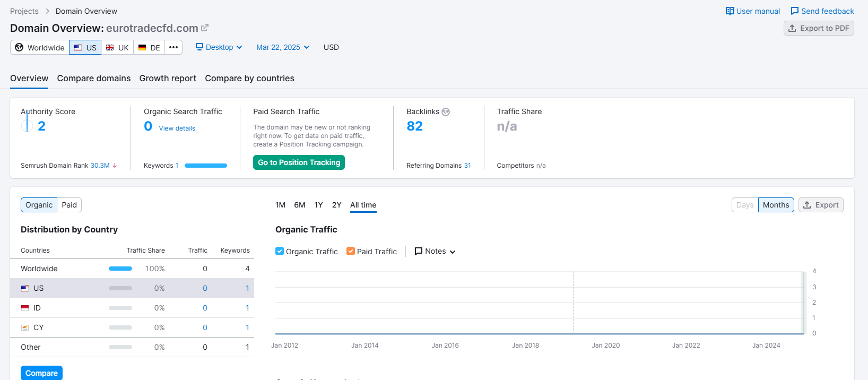Click the US flag in distribution table
The width and height of the screenshot is (868, 380).
coord(25,288)
